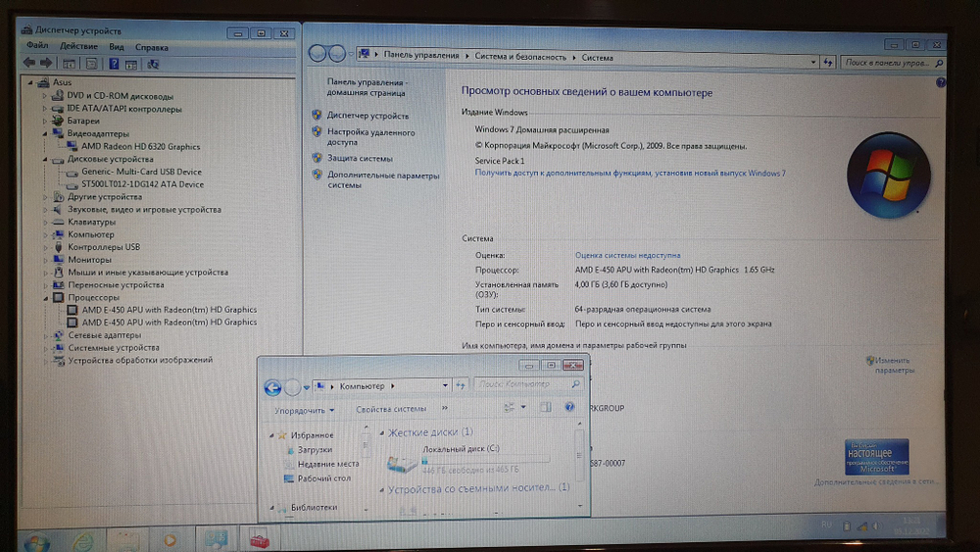The height and width of the screenshot is (552, 980).
Task: Collapse the Дисковые устройства node
Action: (45, 160)
